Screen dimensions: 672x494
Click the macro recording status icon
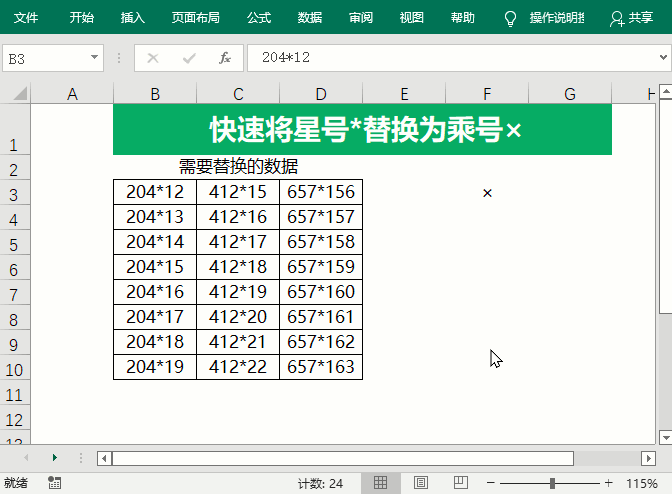pos(54,483)
